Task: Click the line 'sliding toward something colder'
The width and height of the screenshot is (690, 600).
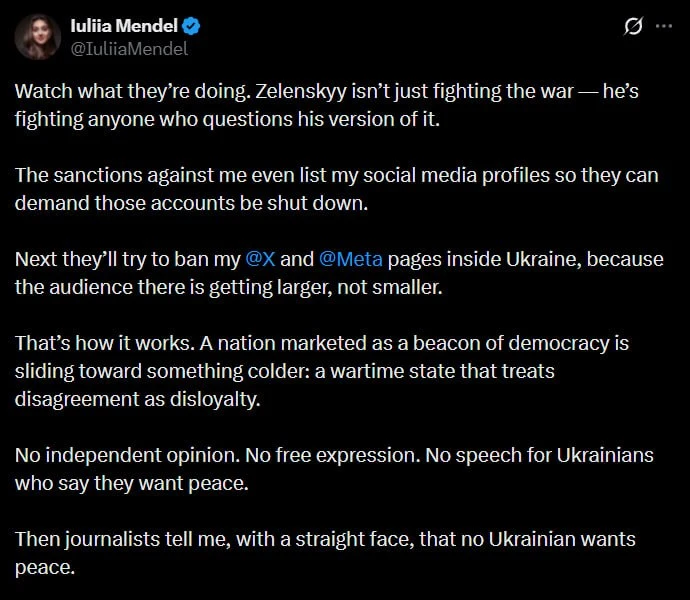Action: point(285,372)
